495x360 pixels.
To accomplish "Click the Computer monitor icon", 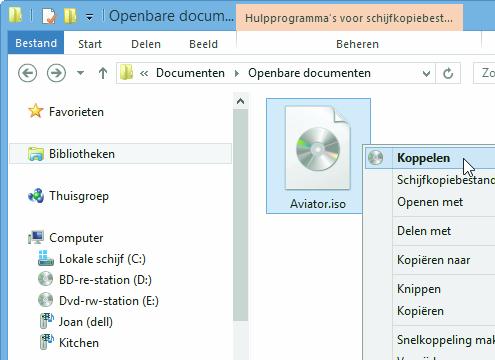I will click(36, 237).
